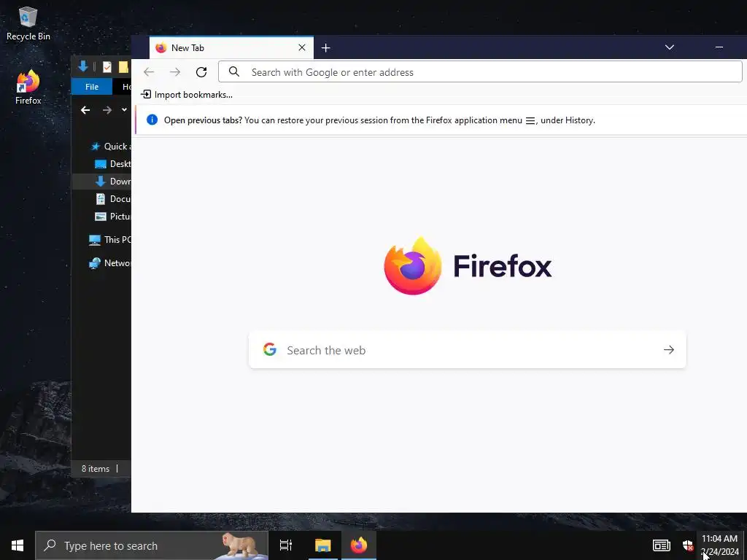Open the list all tabs chevron

(x=670, y=47)
